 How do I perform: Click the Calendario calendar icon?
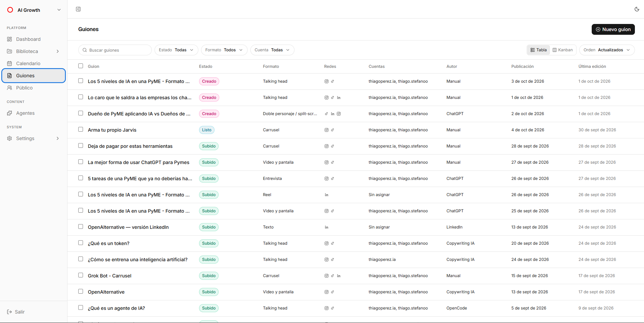(x=9, y=63)
